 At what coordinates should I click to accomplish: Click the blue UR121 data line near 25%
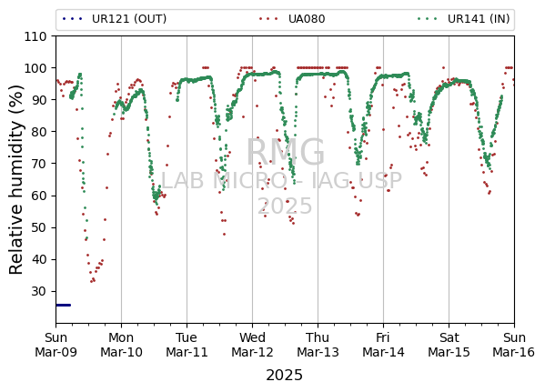point(64,305)
